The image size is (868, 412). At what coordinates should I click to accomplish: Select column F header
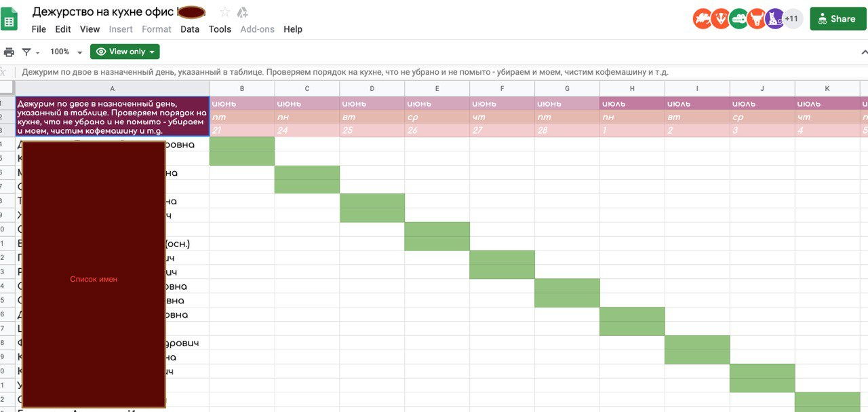coord(502,88)
